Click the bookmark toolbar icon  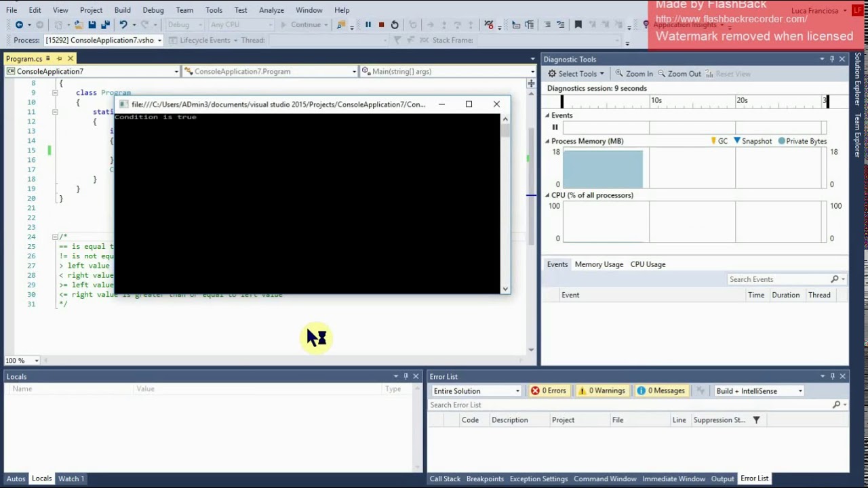(x=578, y=24)
